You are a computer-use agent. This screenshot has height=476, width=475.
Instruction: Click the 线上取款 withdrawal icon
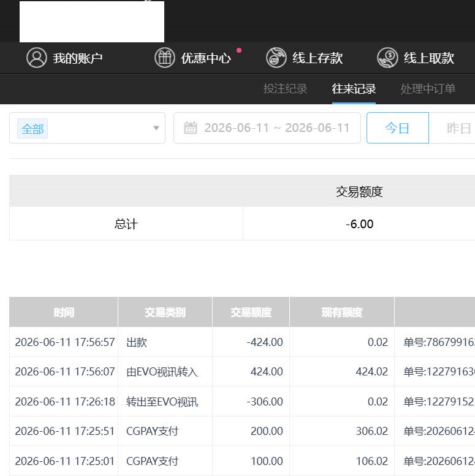(x=387, y=58)
